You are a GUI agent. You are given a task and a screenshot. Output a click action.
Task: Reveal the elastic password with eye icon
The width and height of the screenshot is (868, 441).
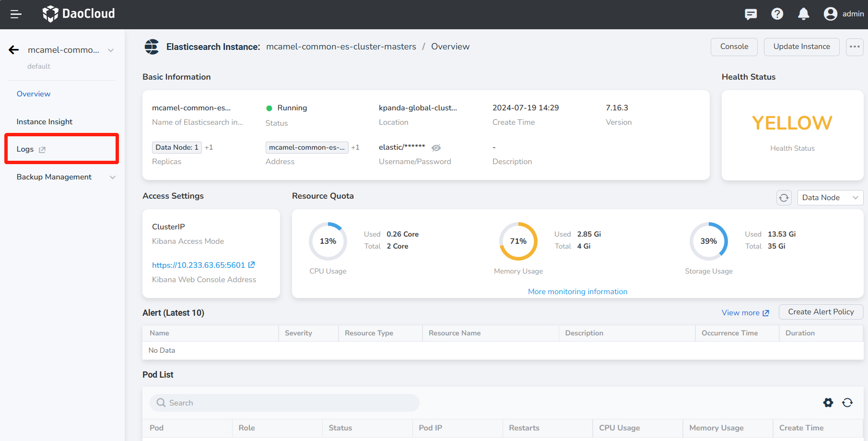pos(436,148)
